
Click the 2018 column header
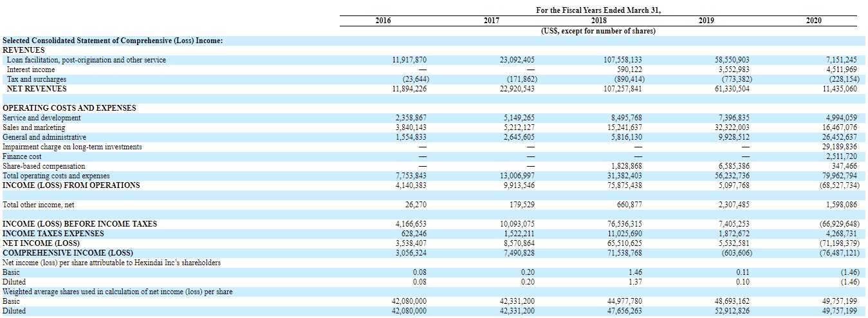[x=598, y=21]
